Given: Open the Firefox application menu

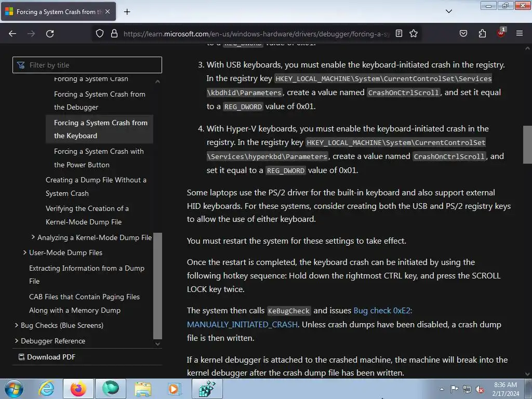Looking at the screenshot, I should click(520, 34).
